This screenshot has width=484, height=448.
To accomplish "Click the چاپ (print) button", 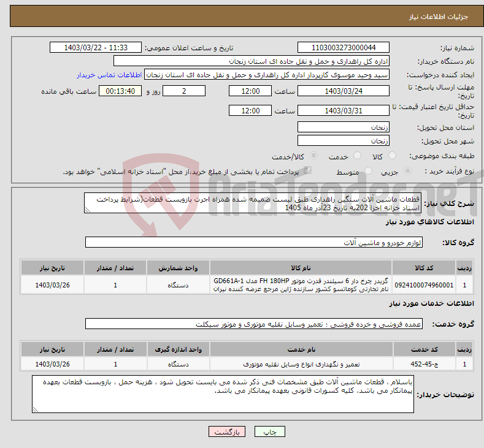I will pos(269,431).
